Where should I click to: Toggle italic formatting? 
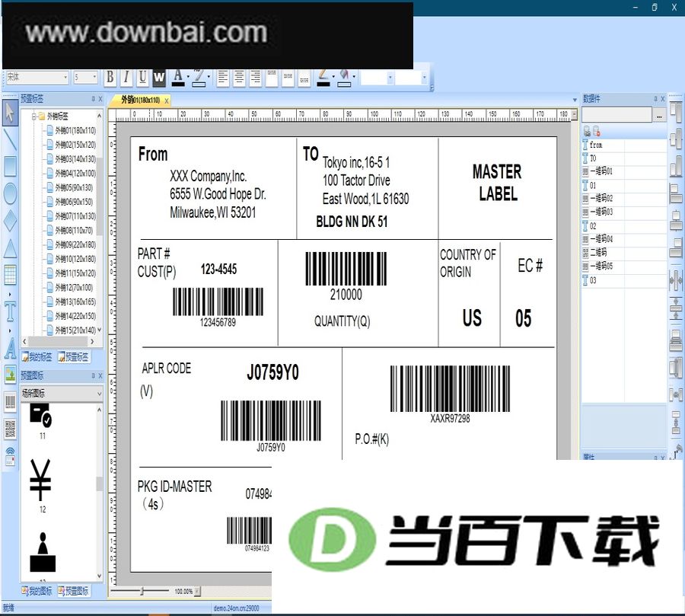126,78
